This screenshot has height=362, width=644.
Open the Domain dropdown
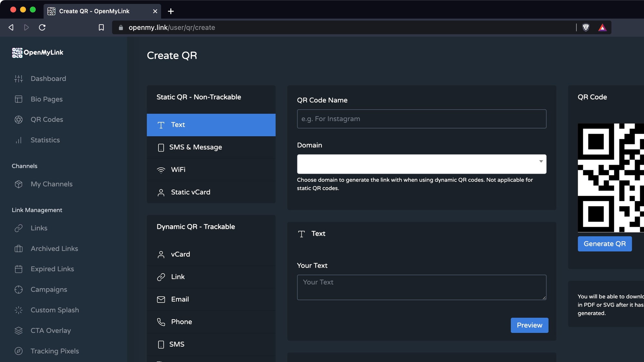coord(421,164)
